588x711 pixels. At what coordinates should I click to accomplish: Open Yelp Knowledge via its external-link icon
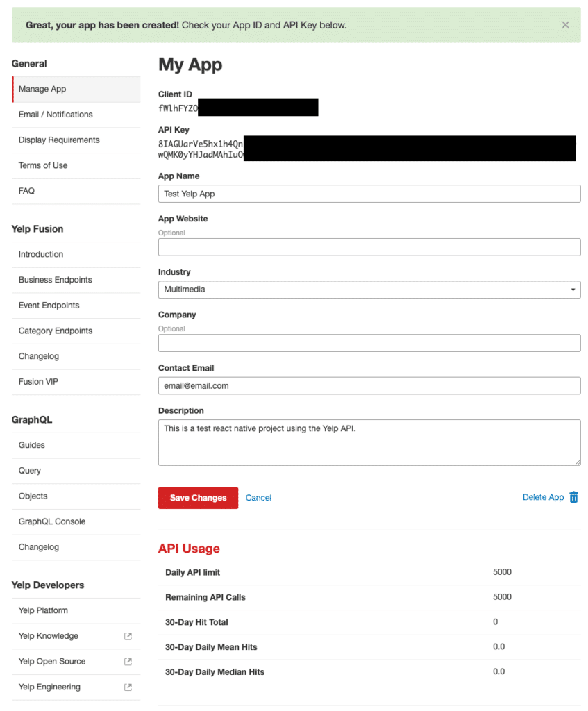point(127,636)
